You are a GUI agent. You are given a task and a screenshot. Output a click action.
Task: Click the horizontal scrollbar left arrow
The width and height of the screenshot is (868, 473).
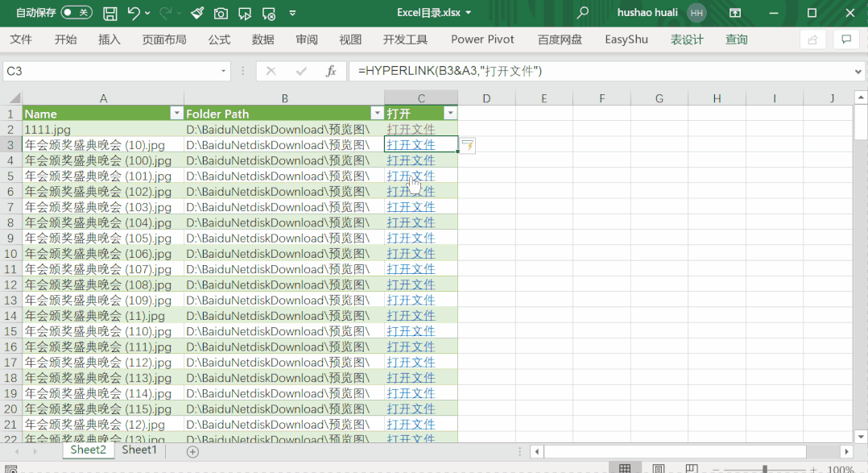[536, 451]
